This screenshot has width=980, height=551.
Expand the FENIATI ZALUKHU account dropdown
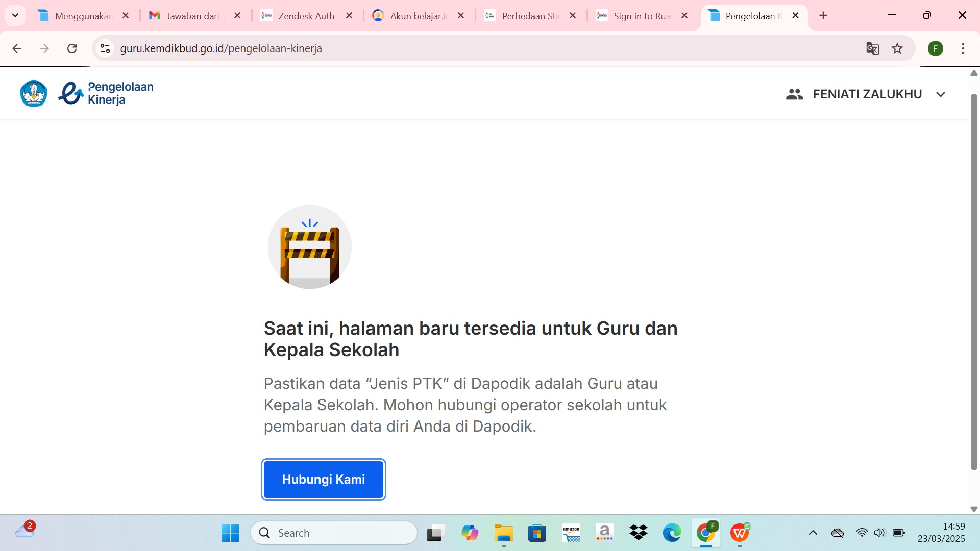pyautogui.click(x=941, y=94)
